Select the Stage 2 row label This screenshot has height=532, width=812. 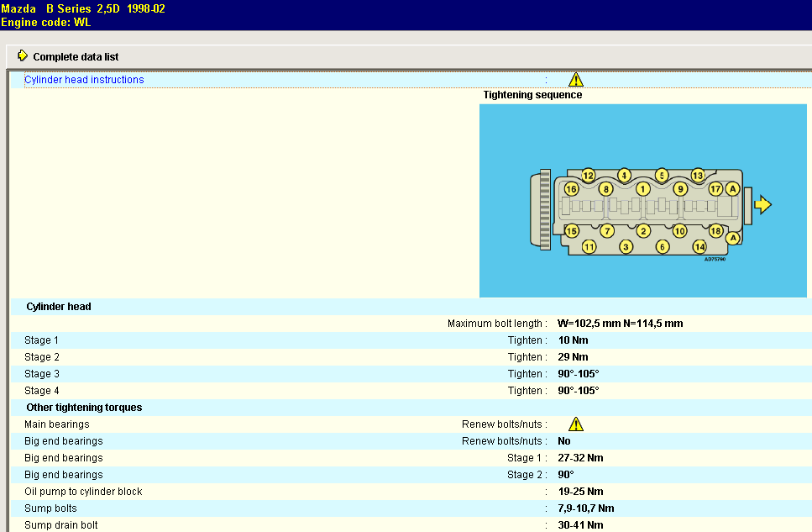[42, 357]
